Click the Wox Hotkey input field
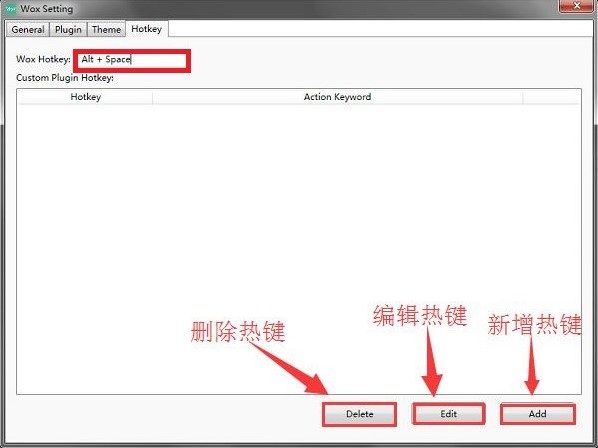The image size is (598, 448). pyautogui.click(x=132, y=60)
